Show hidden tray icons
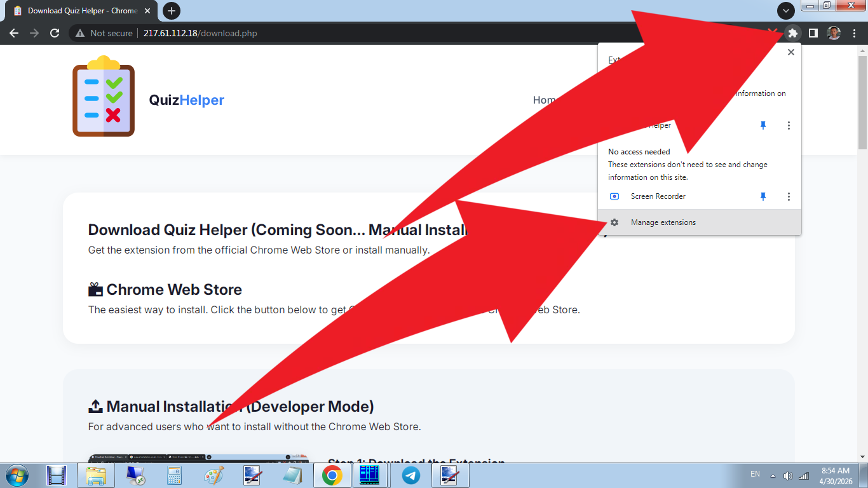 click(773, 476)
